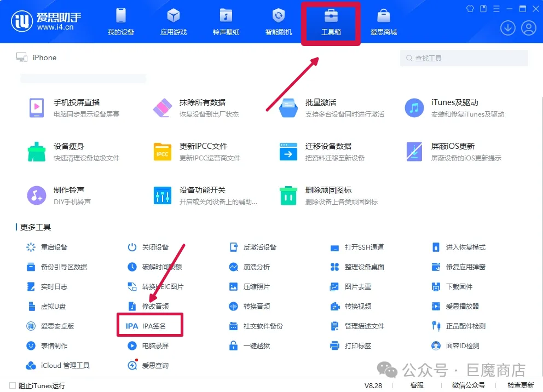Click 重启设备 tool
543x392 pixels.
pos(47,247)
